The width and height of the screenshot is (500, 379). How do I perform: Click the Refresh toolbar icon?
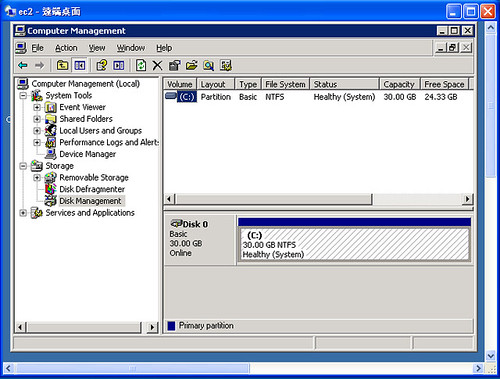(141, 65)
